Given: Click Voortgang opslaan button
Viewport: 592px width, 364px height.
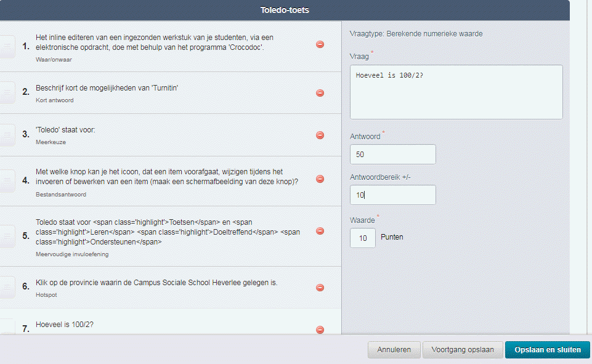Looking at the screenshot, I should (x=463, y=350).
